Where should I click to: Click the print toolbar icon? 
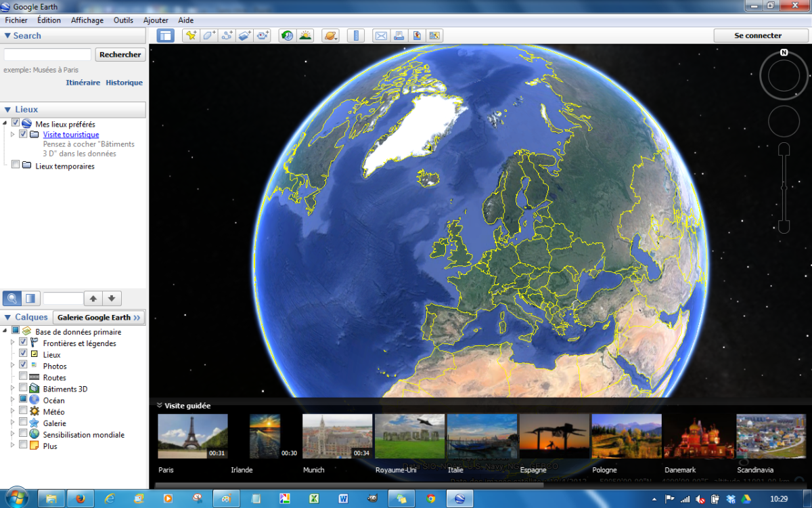click(399, 36)
